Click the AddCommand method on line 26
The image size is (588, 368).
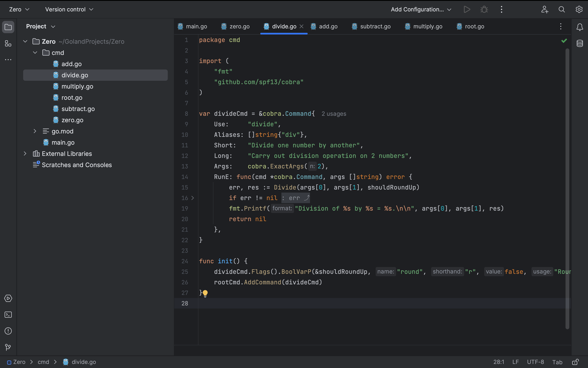(x=263, y=282)
